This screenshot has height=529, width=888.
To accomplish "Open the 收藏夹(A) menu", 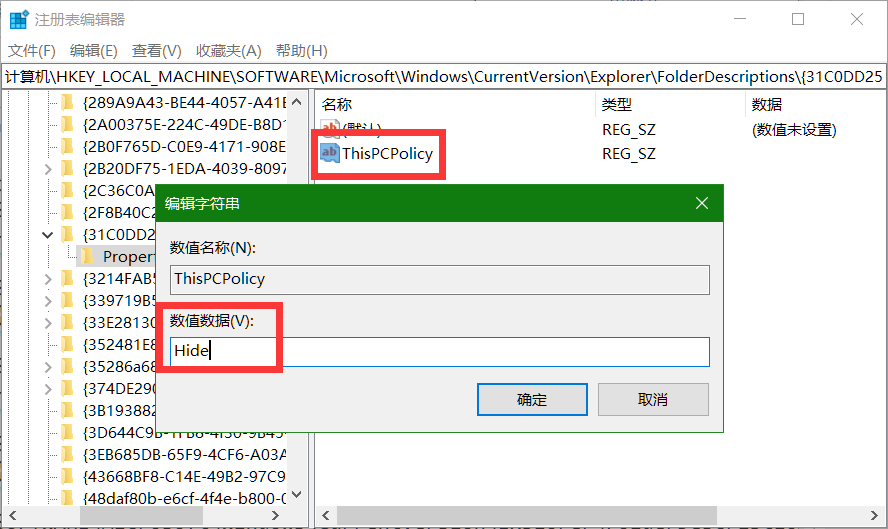I will pos(228,51).
